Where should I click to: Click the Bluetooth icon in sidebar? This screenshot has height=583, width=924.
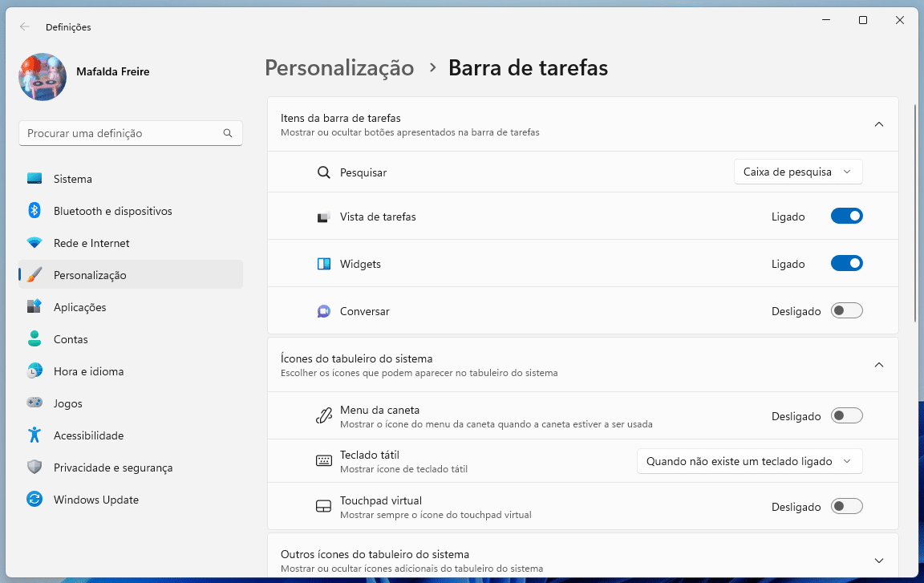[x=34, y=211]
